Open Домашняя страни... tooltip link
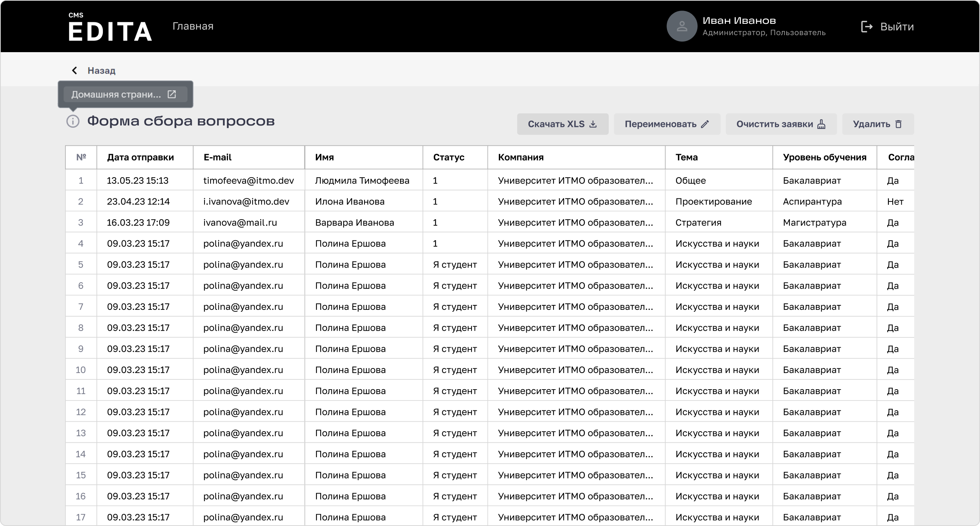 (x=125, y=94)
